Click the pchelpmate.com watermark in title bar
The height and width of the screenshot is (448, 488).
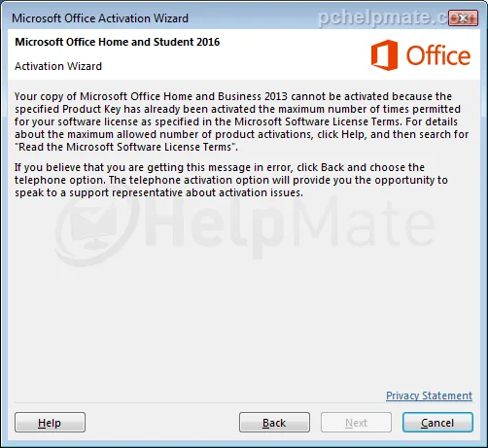click(x=384, y=17)
